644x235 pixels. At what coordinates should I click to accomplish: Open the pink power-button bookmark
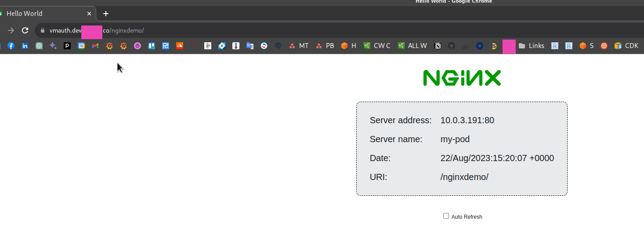tap(137, 46)
